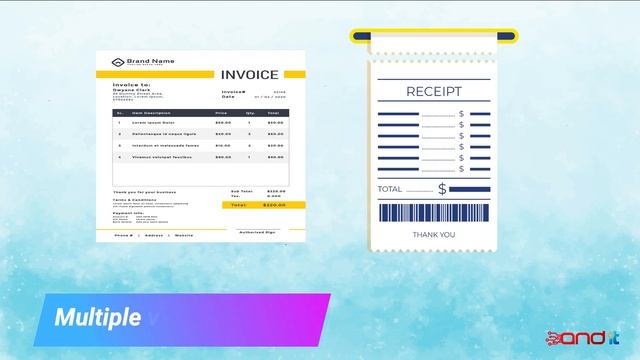Click the Brand Name logo on the invoice
Screen dimensions: 640x360
point(143,62)
